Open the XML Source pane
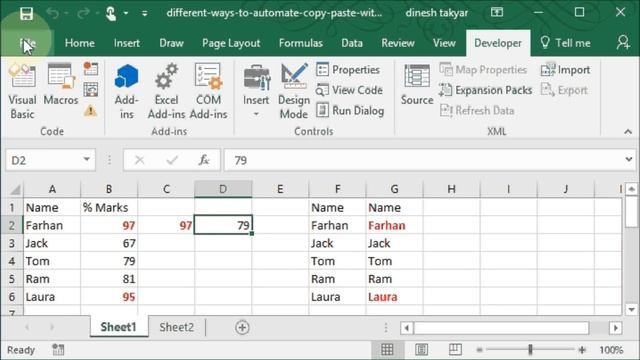The width and height of the screenshot is (640, 360). coord(417,84)
